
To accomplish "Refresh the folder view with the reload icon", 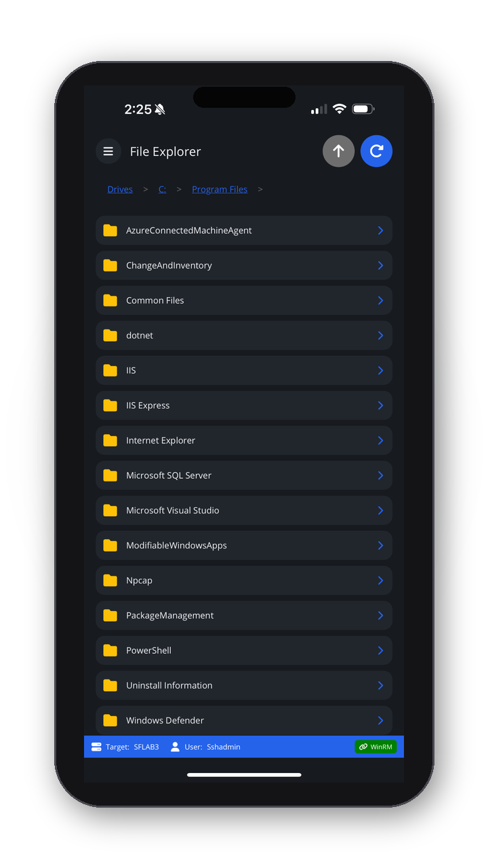I will coord(376,151).
